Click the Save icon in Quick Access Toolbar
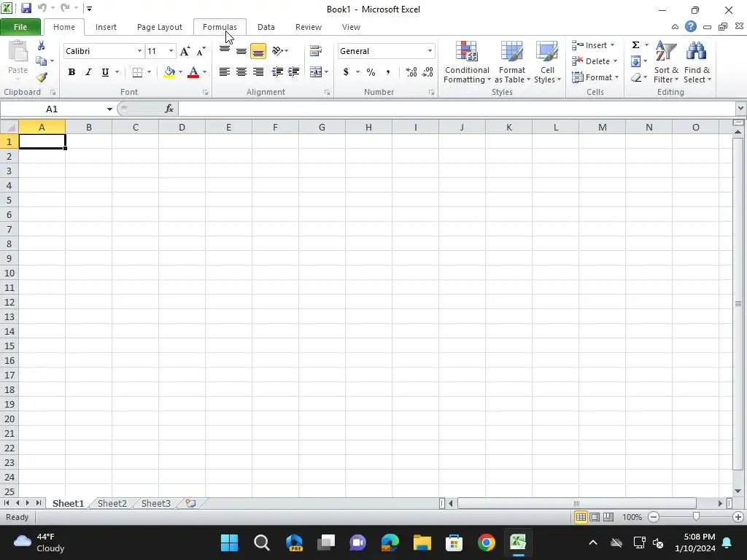Image resolution: width=747 pixels, height=560 pixels. click(x=26, y=8)
